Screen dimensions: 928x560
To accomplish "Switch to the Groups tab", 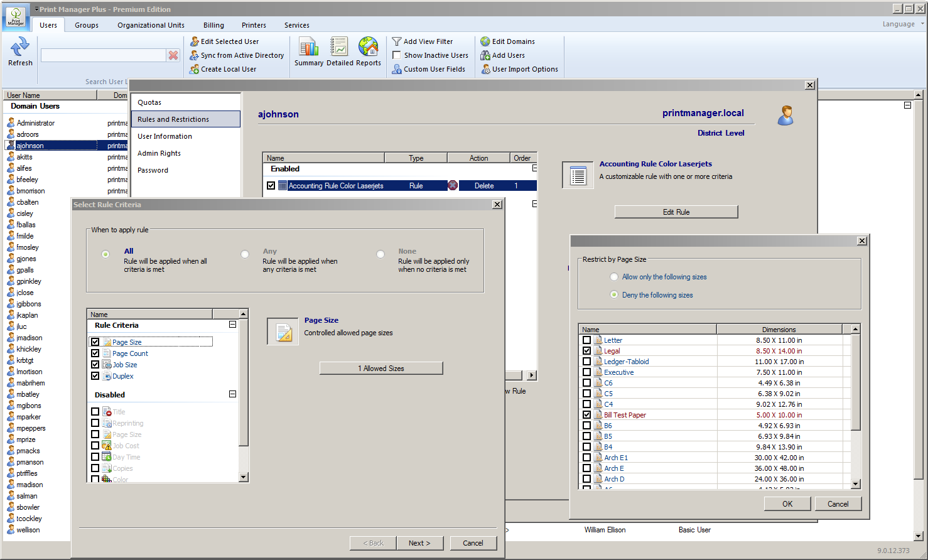I will [87, 25].
